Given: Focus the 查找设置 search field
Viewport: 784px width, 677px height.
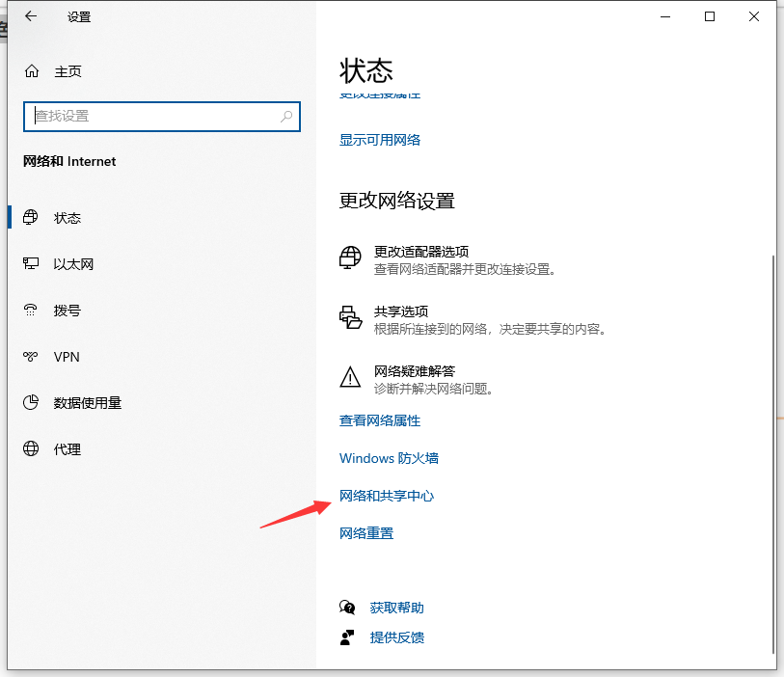Looking at the screenshot, I should click(x=154, y=117).
